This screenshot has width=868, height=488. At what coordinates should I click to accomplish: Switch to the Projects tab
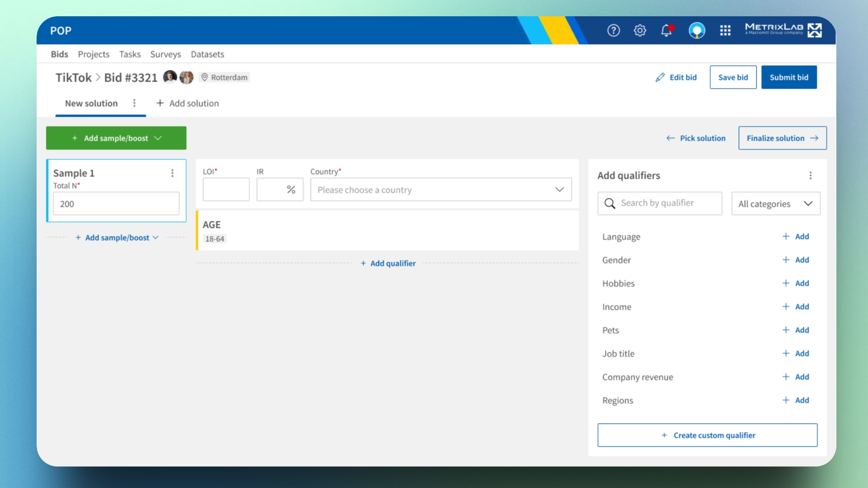tap(94, 54)
